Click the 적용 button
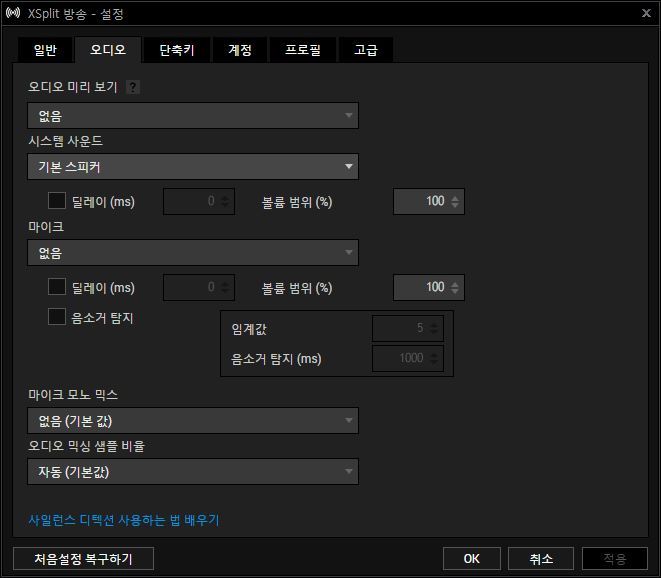Image resolution: width=661 pixels, height=578 pixels. (x=615, y=559)
